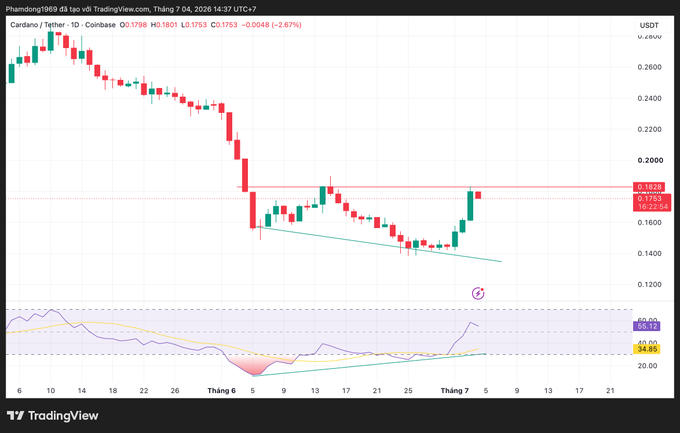Click the 0.2400 price axis label

[x=650, y=98]
